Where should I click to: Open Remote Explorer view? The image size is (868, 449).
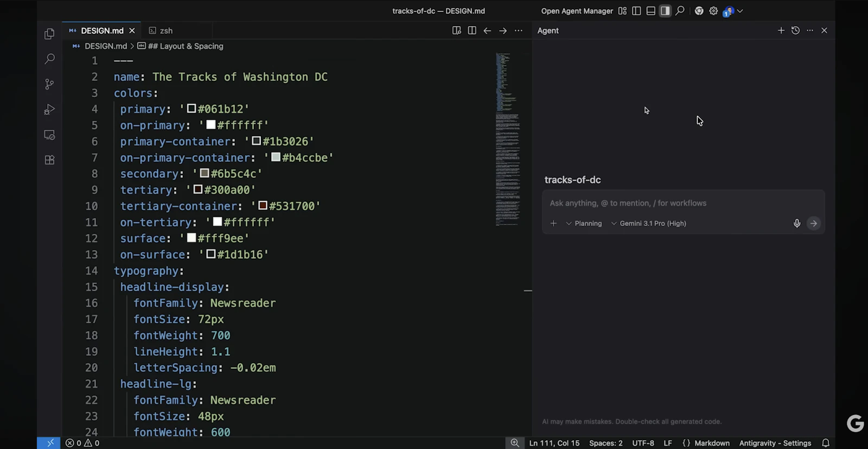pos(49,134)
